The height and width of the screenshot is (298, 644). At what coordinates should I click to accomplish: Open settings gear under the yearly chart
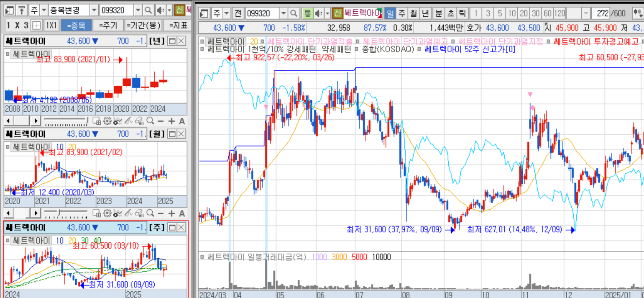[107, 121]
